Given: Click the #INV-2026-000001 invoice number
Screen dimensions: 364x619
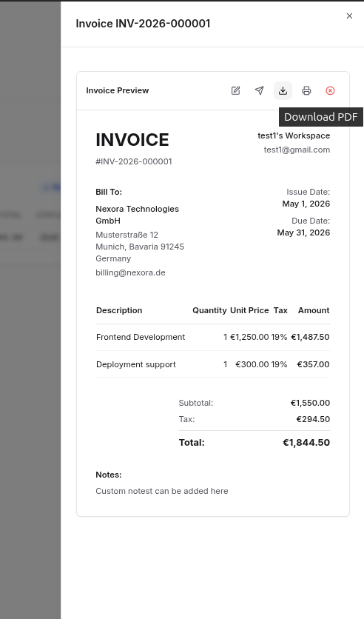Looking at the screenshot, I should pos(134,161).
